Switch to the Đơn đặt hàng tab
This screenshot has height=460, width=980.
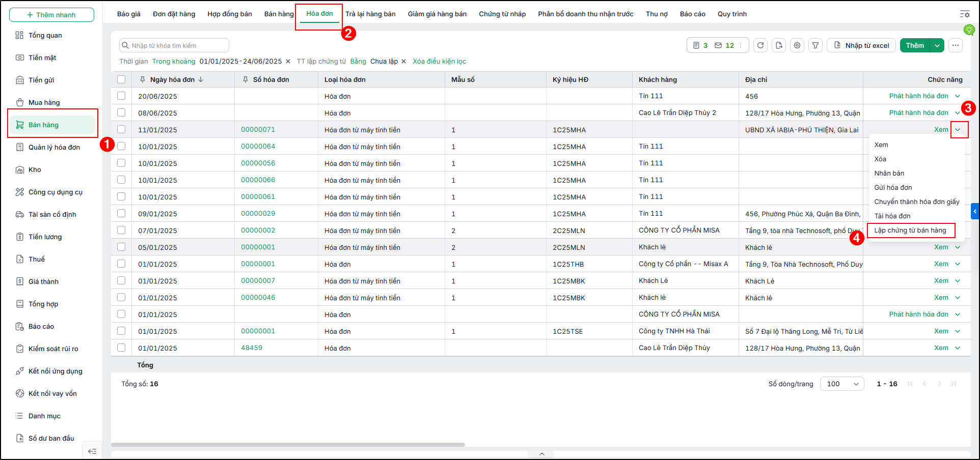click(x=174, y=14)
